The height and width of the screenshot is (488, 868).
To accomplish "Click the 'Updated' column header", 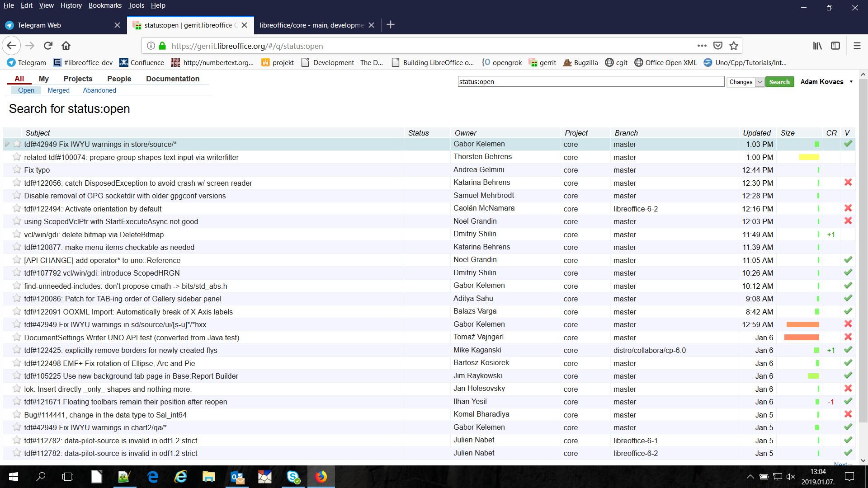I will [756, 133].
